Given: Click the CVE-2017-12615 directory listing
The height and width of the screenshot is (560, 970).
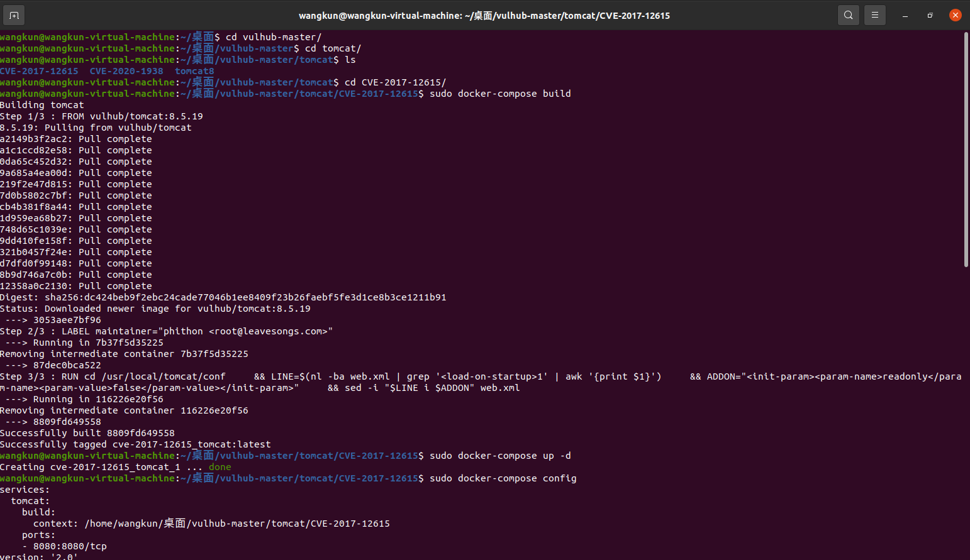Looking at the screenshot, I should coord(39,71).
